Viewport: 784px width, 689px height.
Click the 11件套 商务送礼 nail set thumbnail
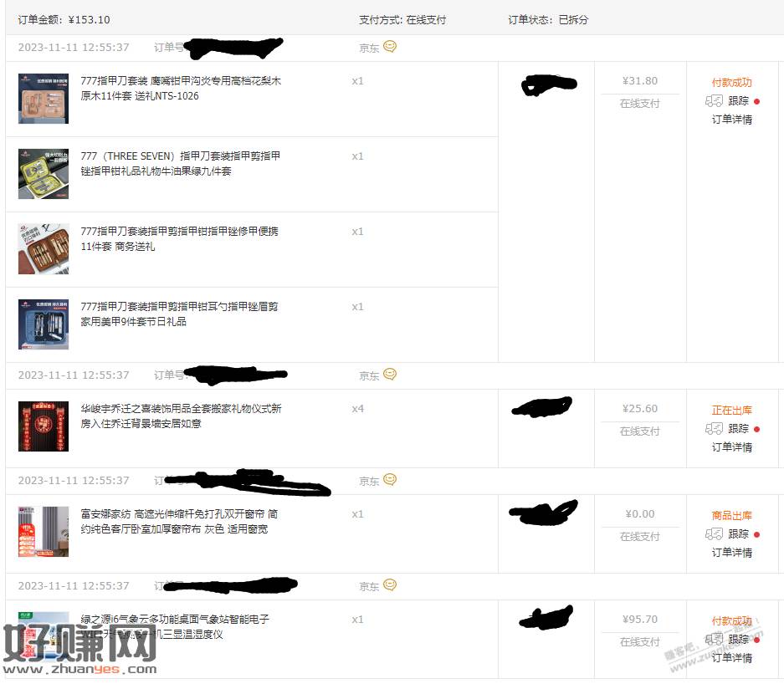tap(44, 249)
